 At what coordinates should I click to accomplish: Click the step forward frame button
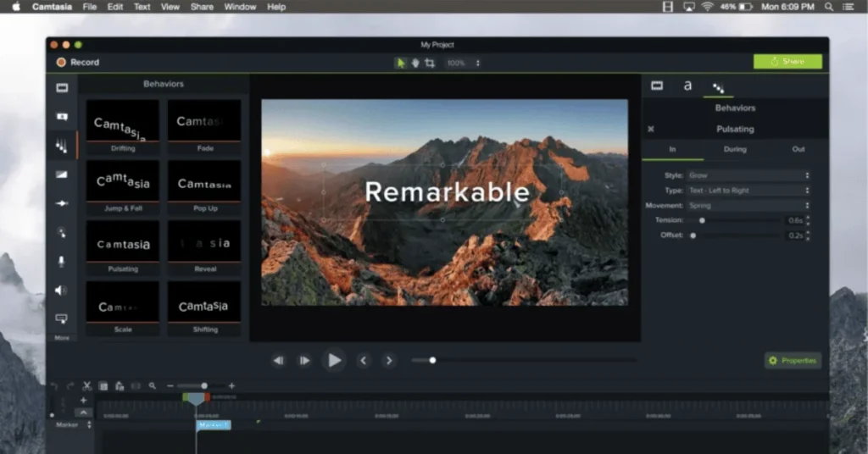click(x=304, y=361)
